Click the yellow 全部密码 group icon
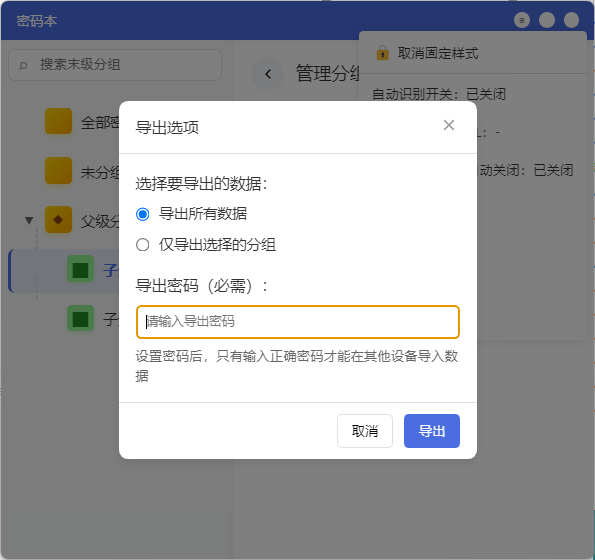Image resolution: width=595 pixels, height=560 pixels. tap(58, 121)
